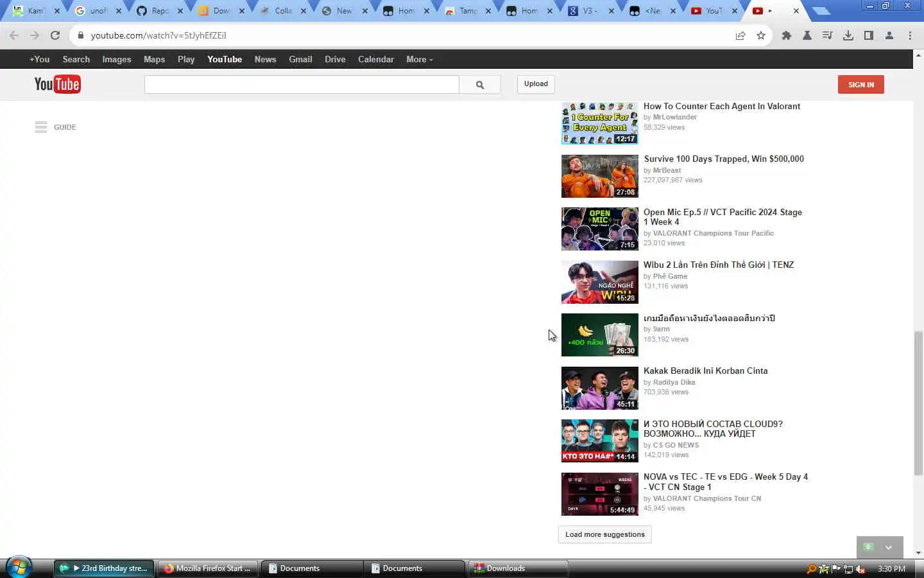Open the '23rd Birthday stre...' taskbar button
924x578 pixels.
coord(104,568)
